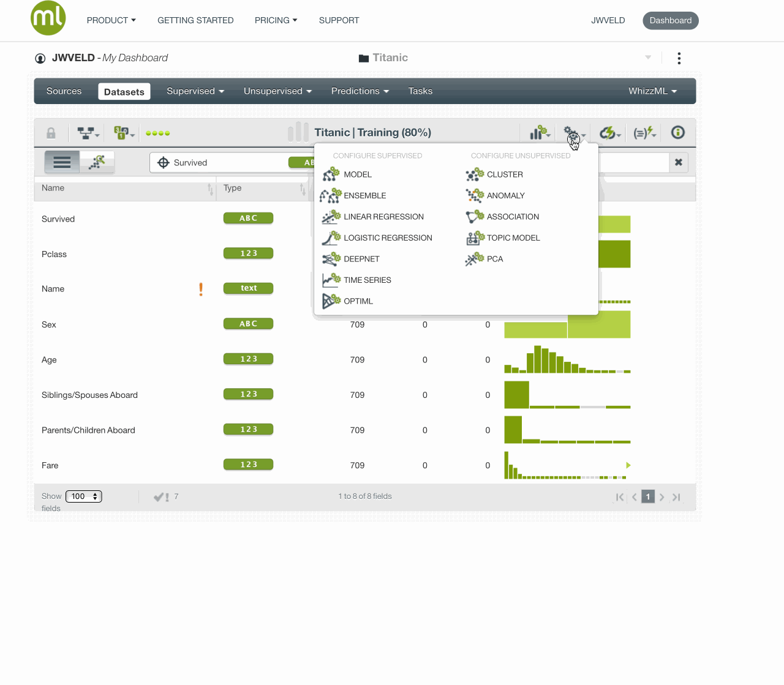Open the dataset sources workflow icon
The width and height of the screenshot is (784, 685).
[x=88, y=133]
